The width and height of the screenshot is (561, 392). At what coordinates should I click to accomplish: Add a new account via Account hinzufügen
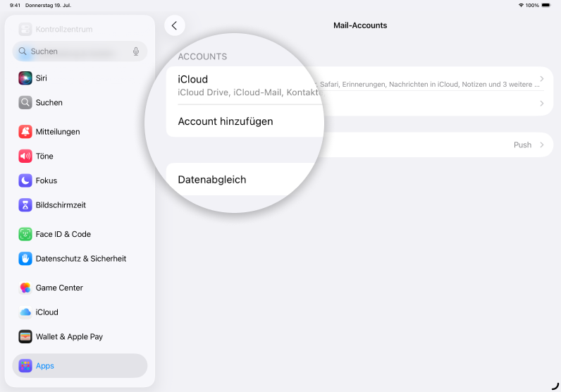(x=226, y=121)
